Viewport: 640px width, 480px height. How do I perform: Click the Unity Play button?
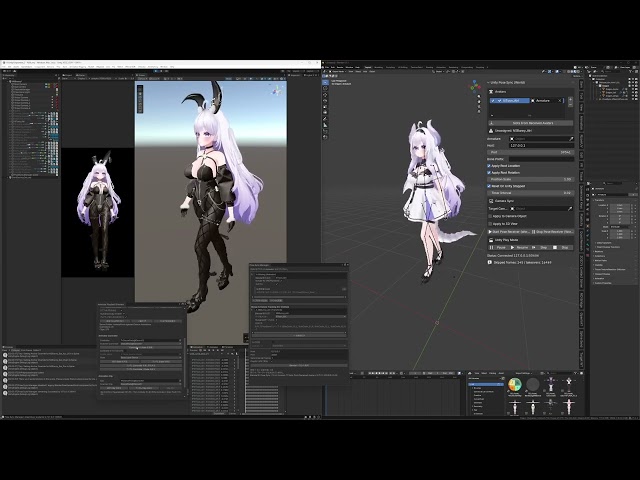coord(156,71)
